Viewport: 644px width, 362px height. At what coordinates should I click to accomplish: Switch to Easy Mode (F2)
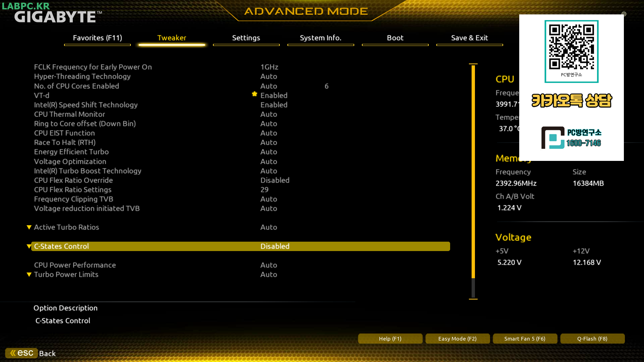pos(457,339)
